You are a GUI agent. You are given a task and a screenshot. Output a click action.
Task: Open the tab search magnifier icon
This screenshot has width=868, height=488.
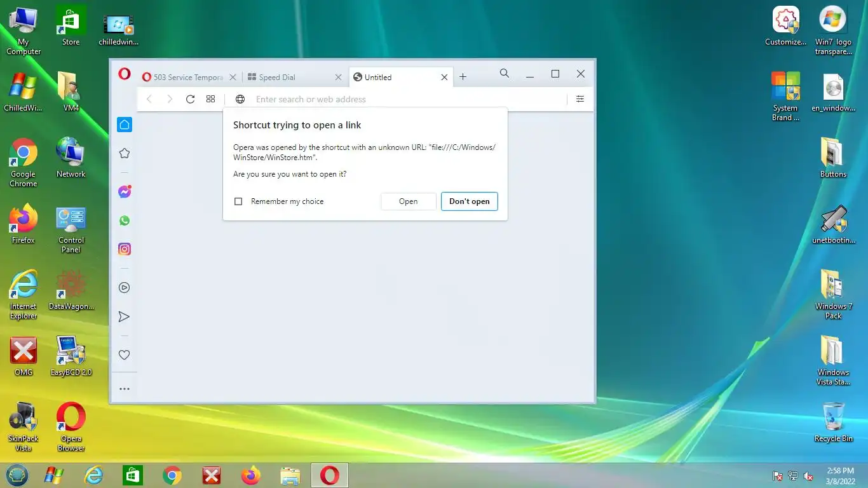coord(505,74)
